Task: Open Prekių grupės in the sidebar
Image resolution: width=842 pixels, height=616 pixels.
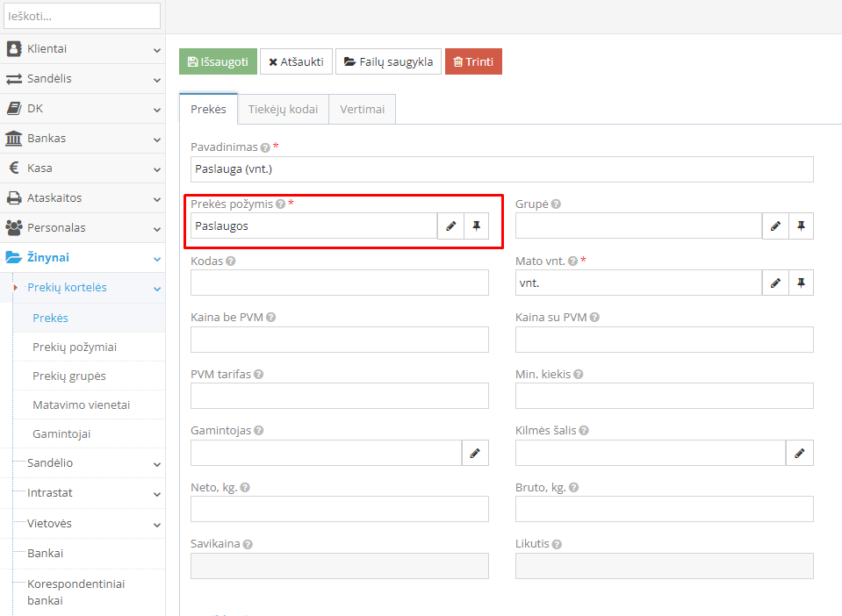Action: point(69,376)
